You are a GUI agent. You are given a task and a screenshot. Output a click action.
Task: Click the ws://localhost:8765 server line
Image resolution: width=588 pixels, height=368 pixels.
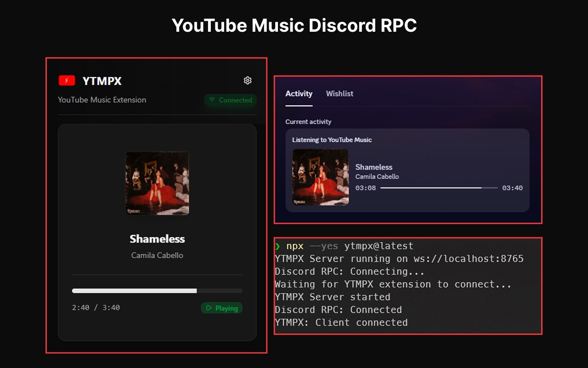[x=399, y=259]
